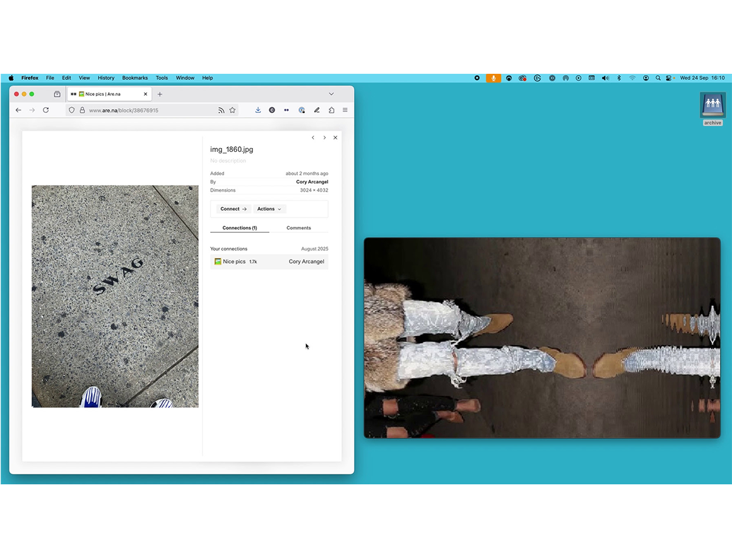Click the page reload icon
This screenshot has height=560, width=732.
click(x=45, y=110)
